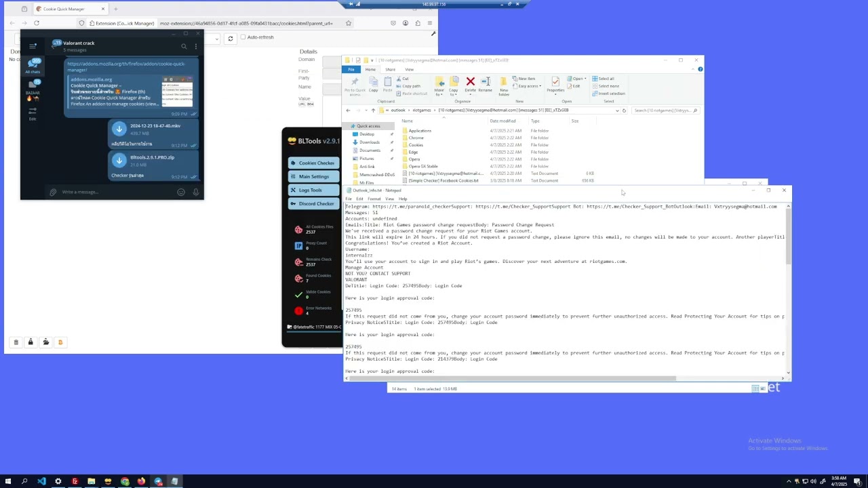Image resolution: width=868 pixels, height=488 pixels.
Task: Open the Telegram hamburger menu
Action: coord(33,46)
